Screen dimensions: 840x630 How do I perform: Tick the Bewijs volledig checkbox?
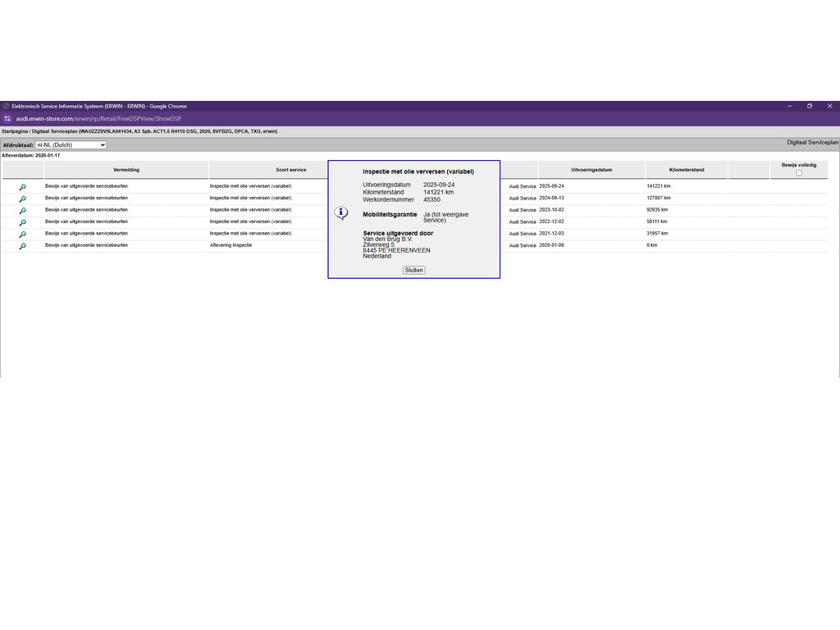(799, 173)
